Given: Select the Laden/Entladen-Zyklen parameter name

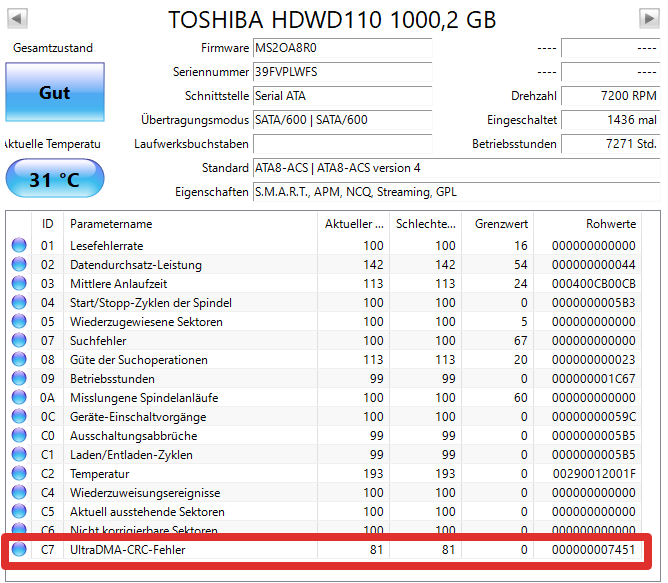Looking at the screenshot, I should click(x=131, y=455).
